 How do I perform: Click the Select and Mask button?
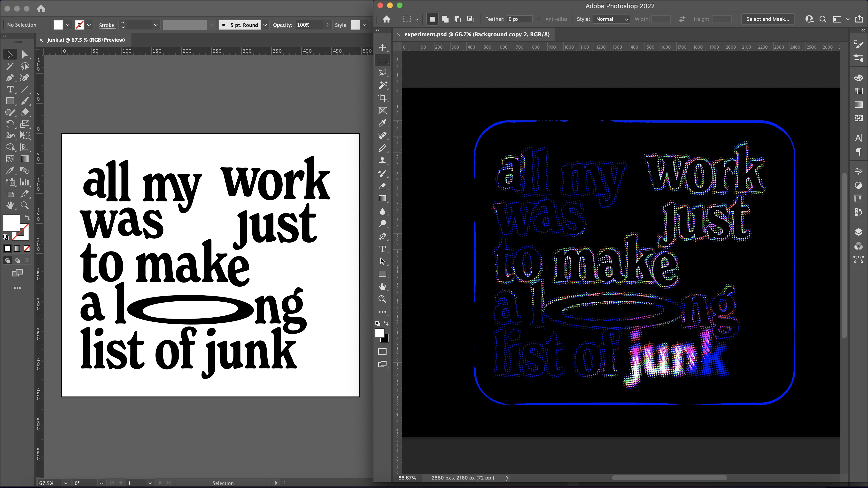click(767, 19)
